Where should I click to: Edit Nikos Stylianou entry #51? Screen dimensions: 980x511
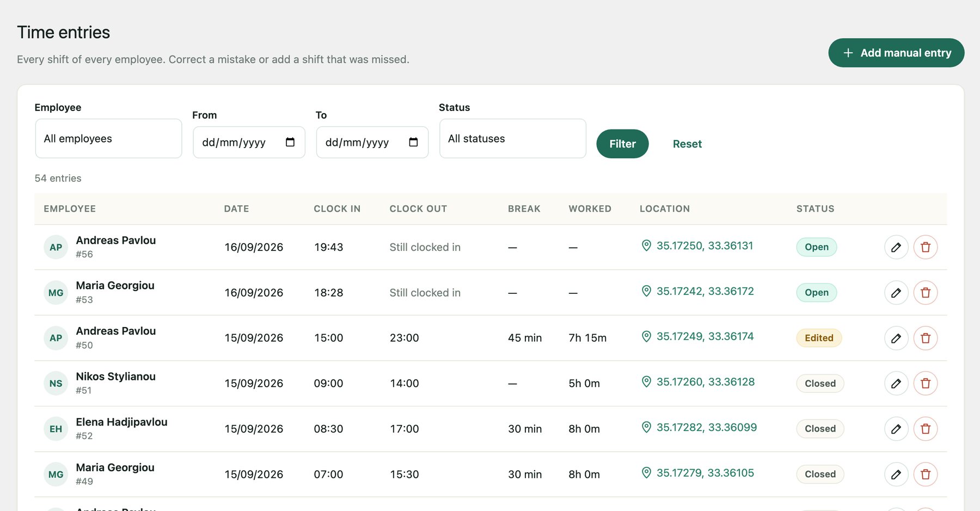(x=896, y=384)
